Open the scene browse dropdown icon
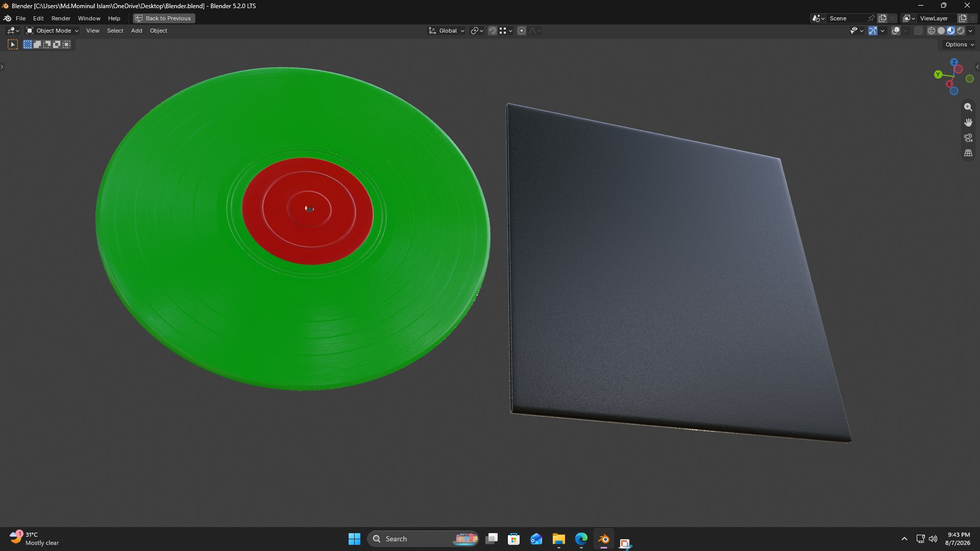This screenshot has width=980, height=551. (818, 18)
